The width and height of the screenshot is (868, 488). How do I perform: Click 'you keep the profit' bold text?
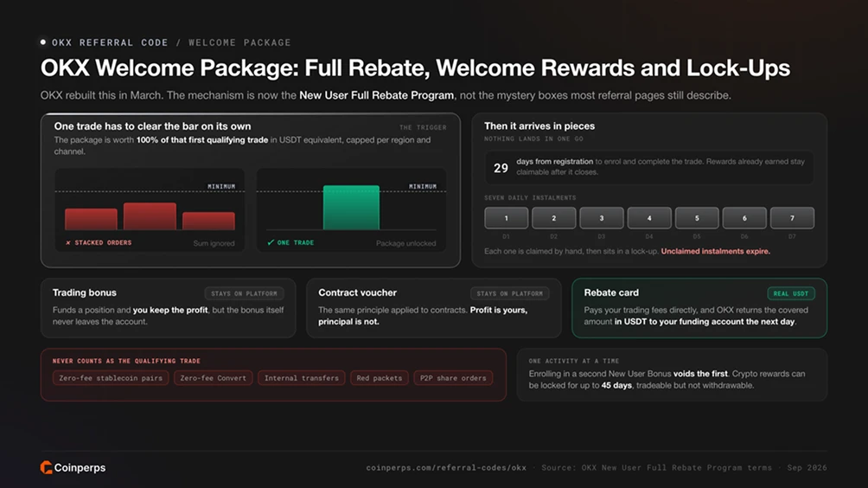[x=170, y=310]
